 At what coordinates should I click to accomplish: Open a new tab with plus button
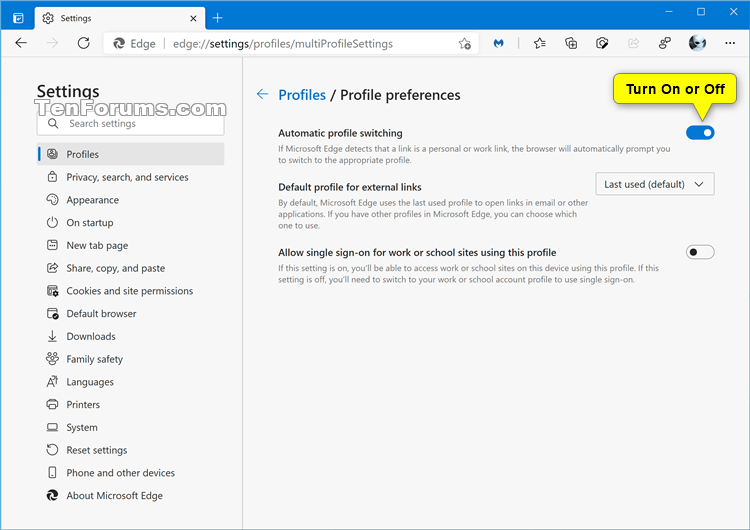click(x=218, y=18)
